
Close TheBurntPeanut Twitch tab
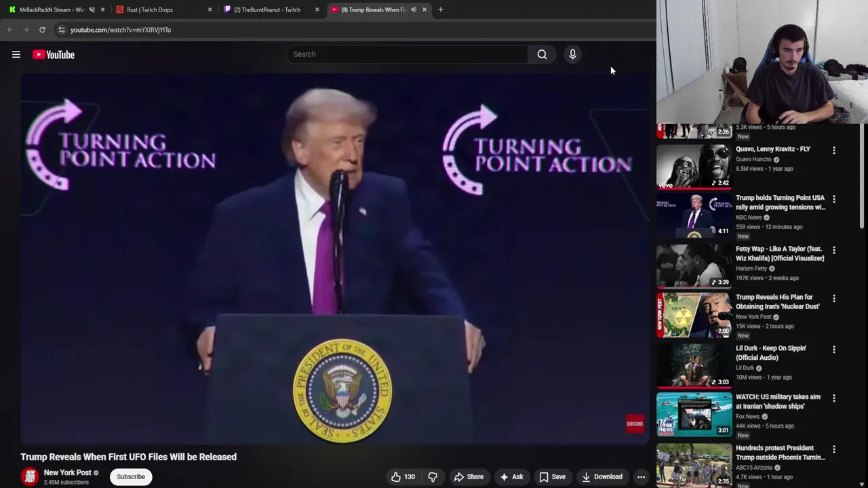coord(317,9)
